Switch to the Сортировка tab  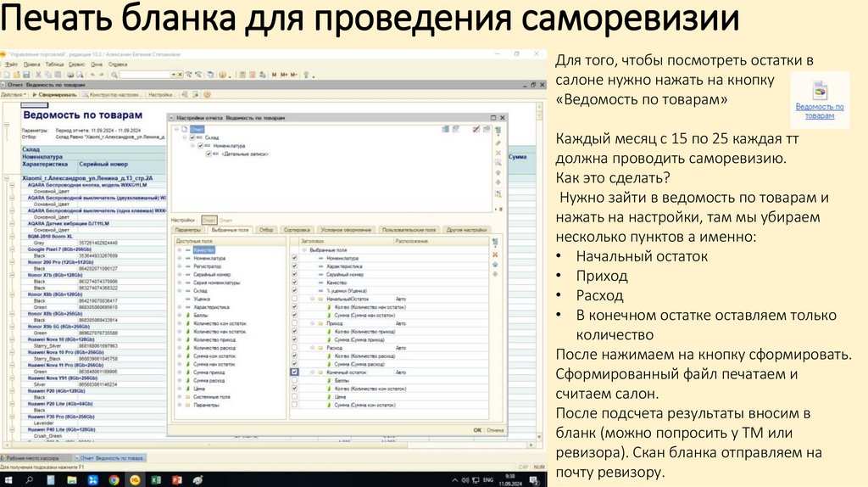[296, 229]
